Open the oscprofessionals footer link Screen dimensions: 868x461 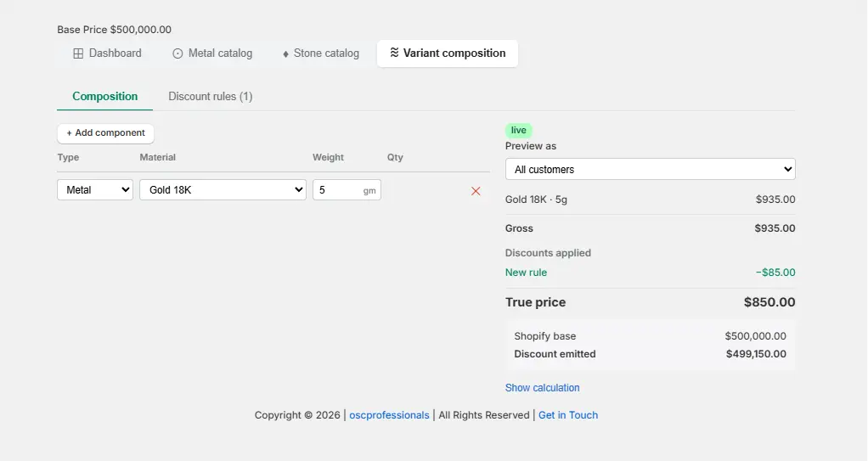click(x=389, y=415)
